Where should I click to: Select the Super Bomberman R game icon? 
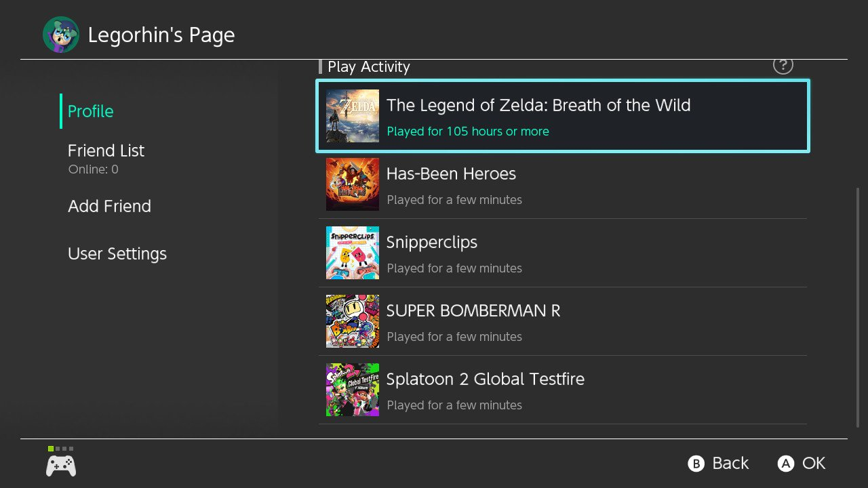point(353,321)
